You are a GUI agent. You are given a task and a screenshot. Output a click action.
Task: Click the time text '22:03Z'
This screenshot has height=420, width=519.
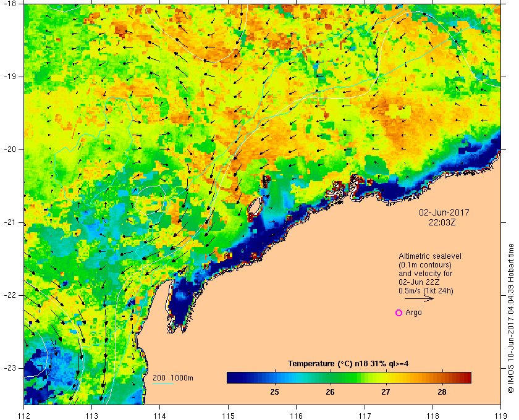tap(442, 222)
